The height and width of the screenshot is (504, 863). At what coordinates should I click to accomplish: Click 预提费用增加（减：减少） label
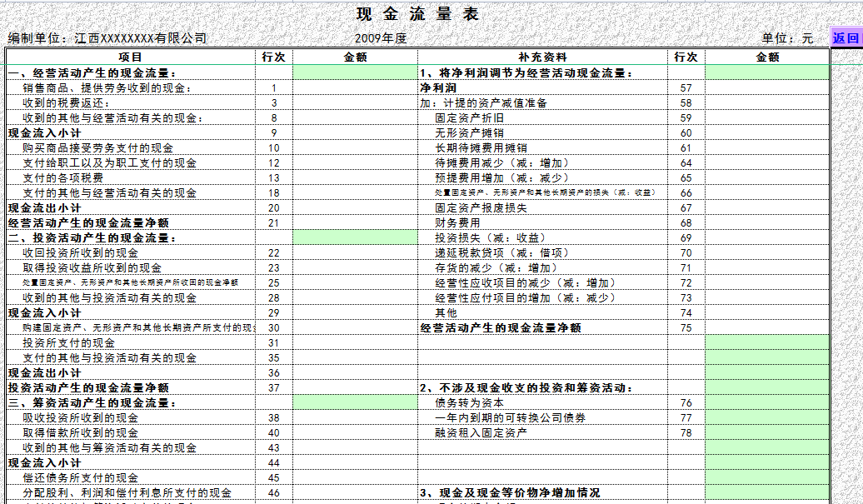(x=501, y=177)
